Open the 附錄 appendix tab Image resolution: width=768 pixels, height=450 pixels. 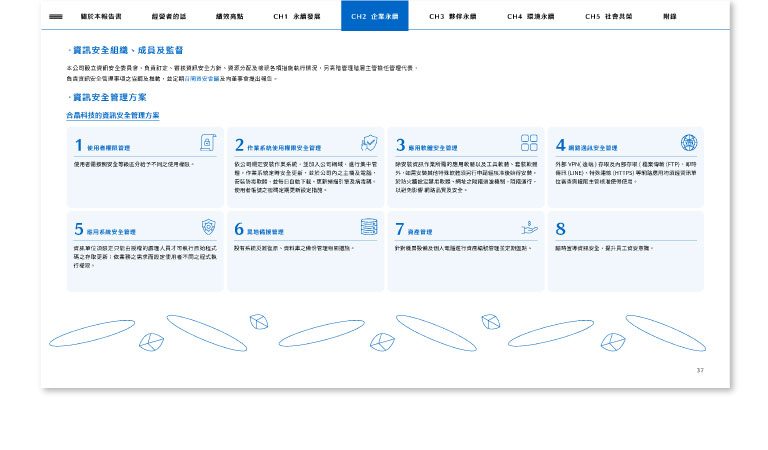pos(670,17)
